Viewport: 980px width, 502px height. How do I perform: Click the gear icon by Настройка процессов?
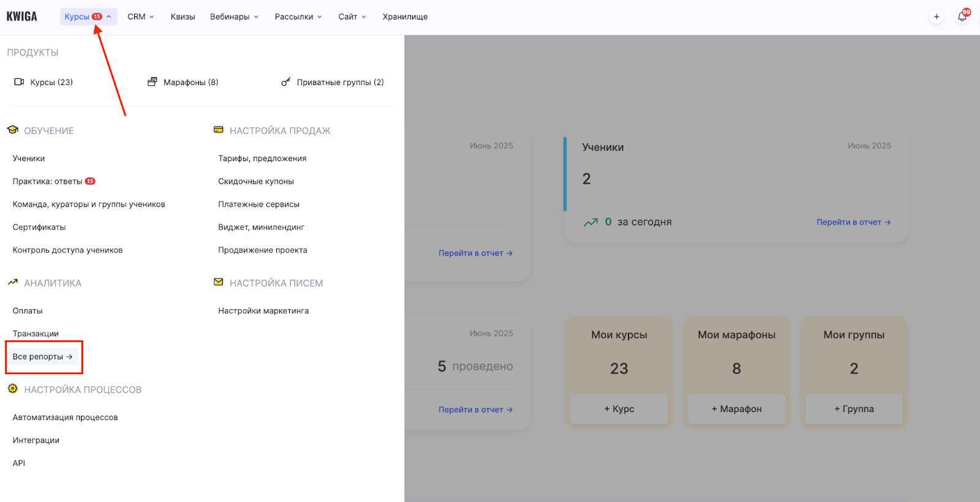coord(13,389)
